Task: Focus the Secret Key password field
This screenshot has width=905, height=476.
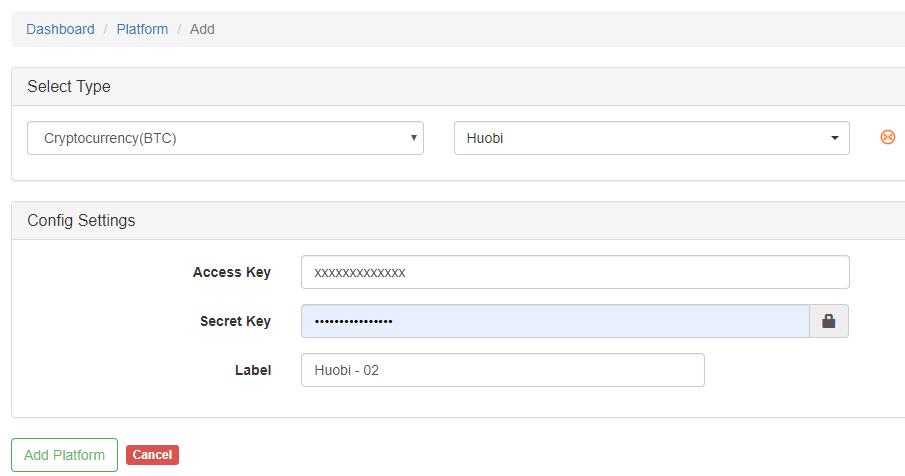Action: click(x=555, y=321)
